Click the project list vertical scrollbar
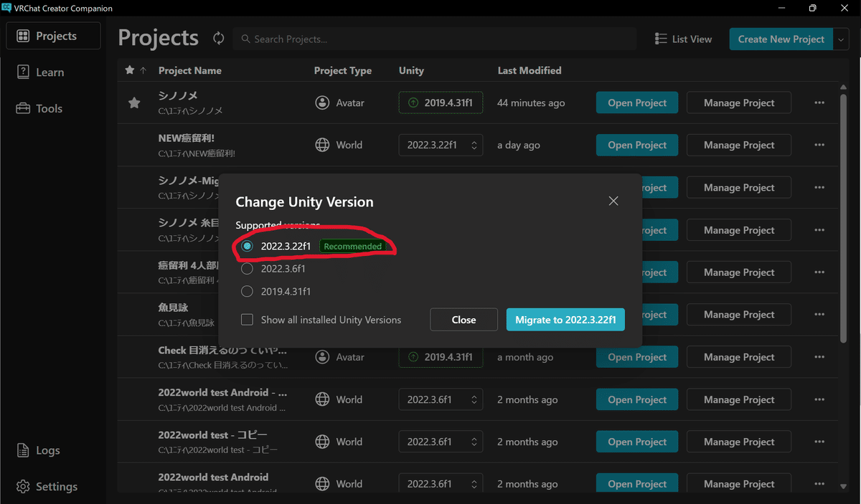This screenshot has height=504, width=861. (x=843, y=217)
